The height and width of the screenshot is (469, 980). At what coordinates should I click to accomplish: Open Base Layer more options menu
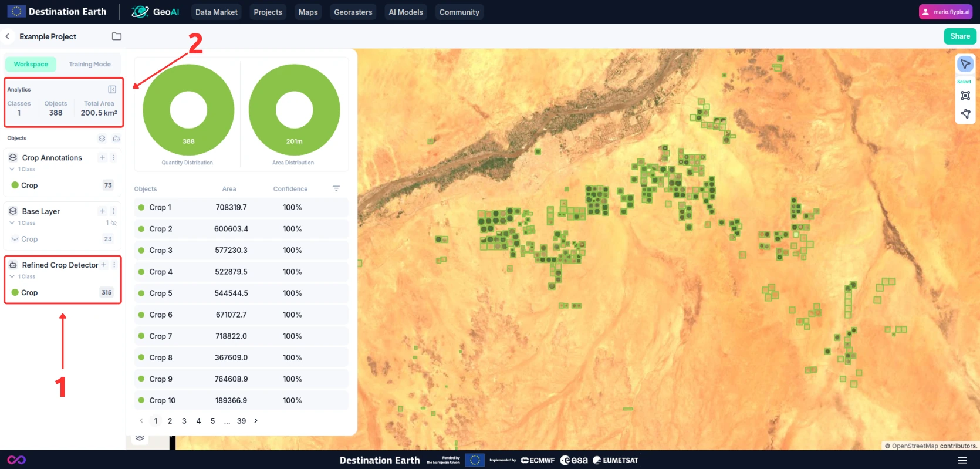(x=113, y=211)
